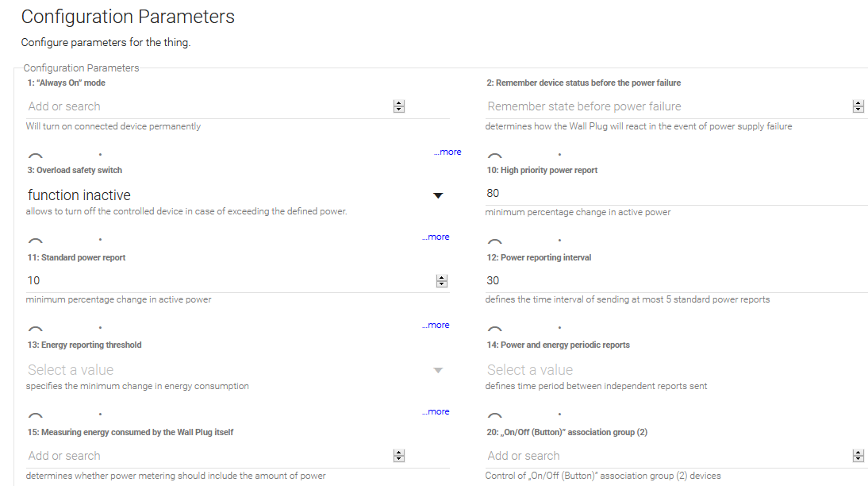This screenshot has height=486, width=868.
Task: Click Power reporting interval value 30
Action: pyautogui.click(x=674, y=281)
